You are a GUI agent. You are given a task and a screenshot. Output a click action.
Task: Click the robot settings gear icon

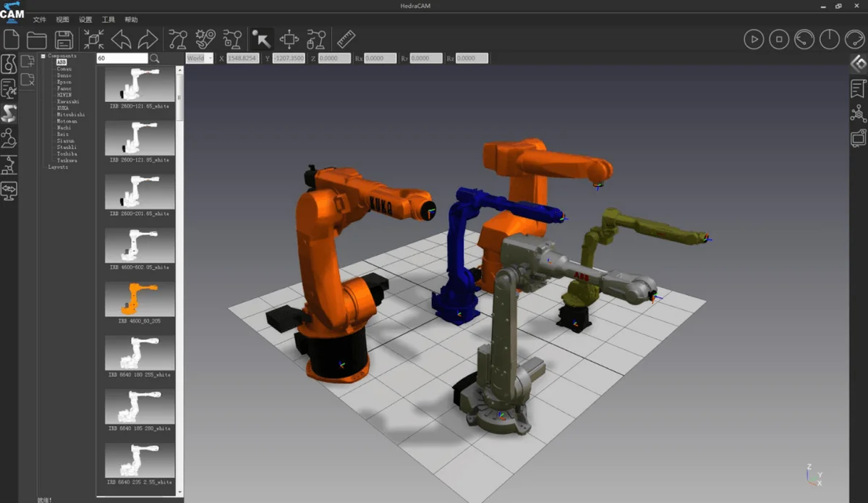tap(205, 39)
